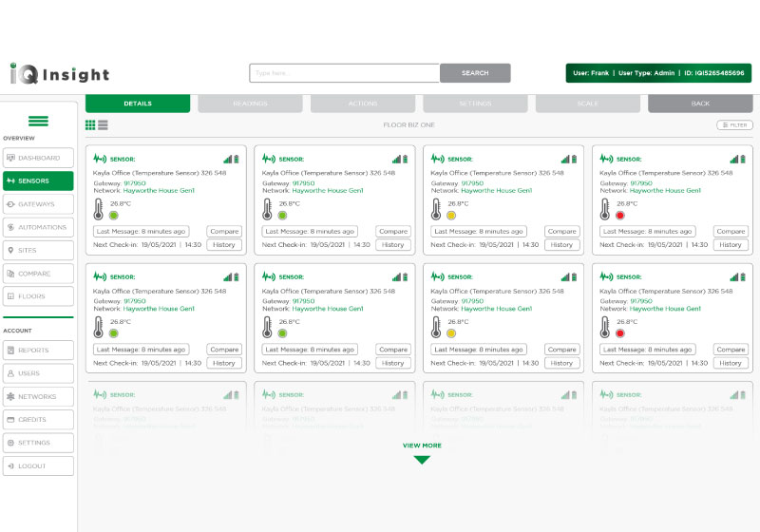Open Sites page from sidebar
This screenshot has width=760, height=532.
38,251
